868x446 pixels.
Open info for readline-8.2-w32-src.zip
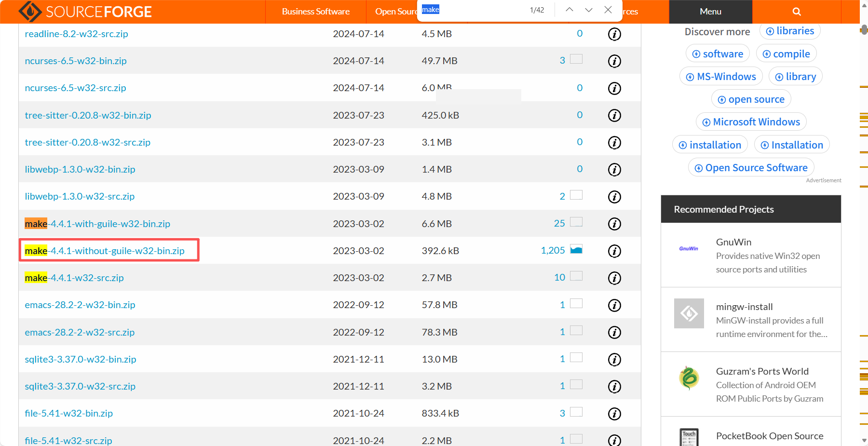614,34
